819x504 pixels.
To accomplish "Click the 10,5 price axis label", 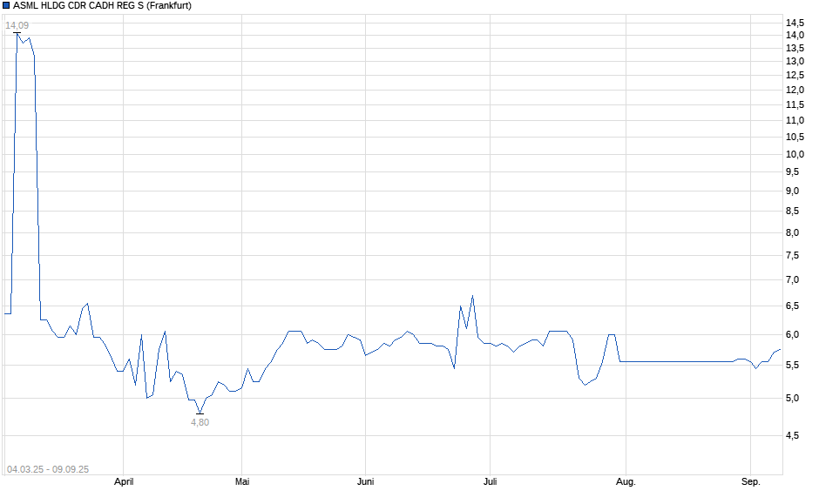I will coord(795,138).
